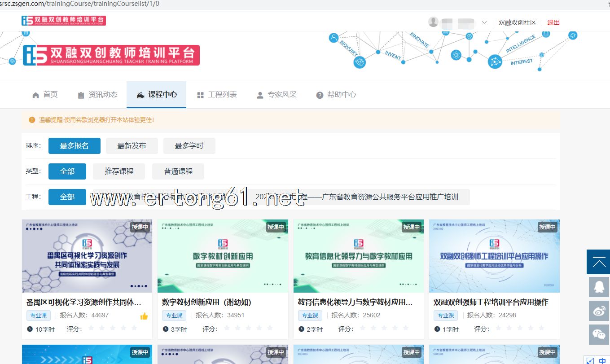Click thumbs-up icon on 番禺区 course
This screenshot has height=364, width=610.
pyautogui.click(x=144, y=316)
